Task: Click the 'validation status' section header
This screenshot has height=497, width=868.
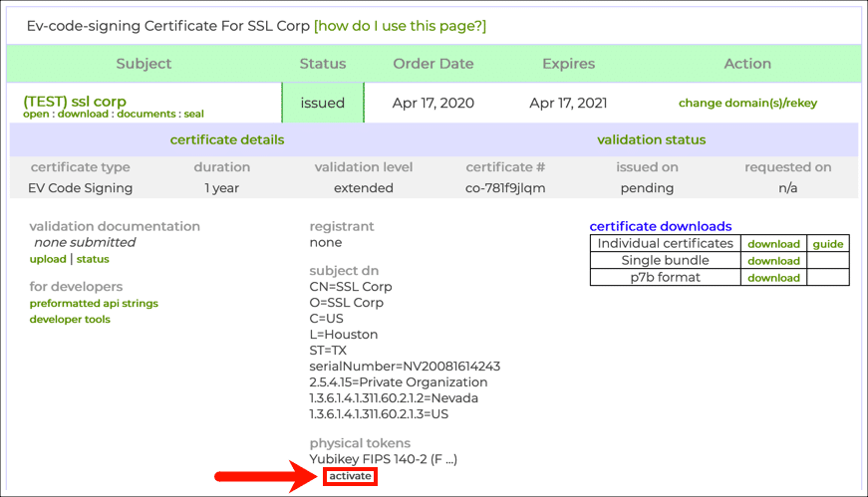Action: pos(651,139)
